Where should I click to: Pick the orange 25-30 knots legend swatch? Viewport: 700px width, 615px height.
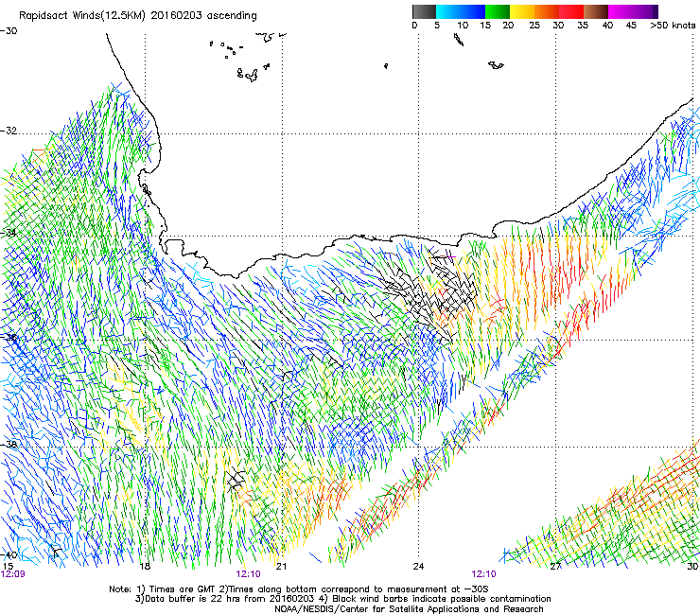click(547, 11)
